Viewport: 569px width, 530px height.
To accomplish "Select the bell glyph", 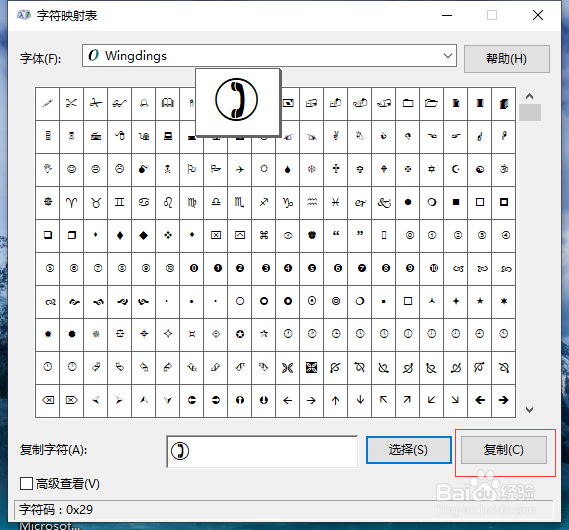I will click(144, 104).
